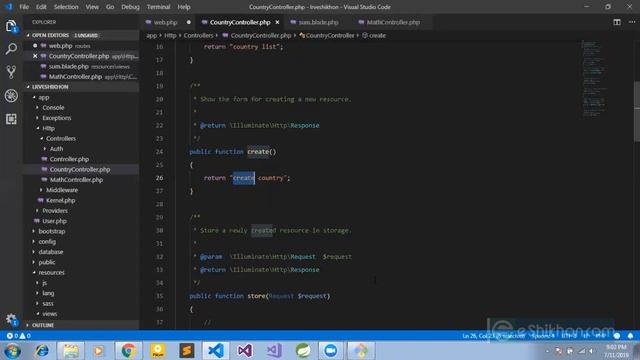Open the Debug view in activity bar
This screenshot has height=360, width=640.
(11, 96)
